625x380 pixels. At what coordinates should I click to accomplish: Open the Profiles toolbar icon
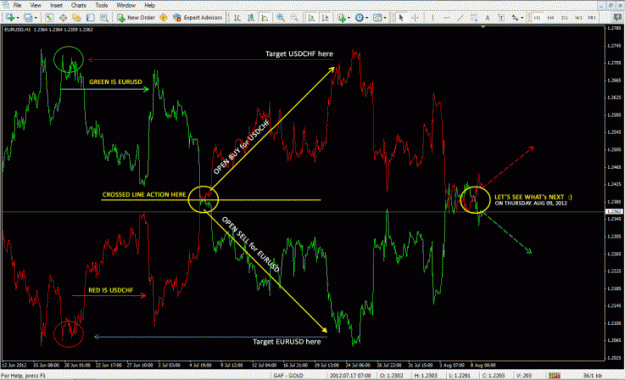tap(28, 18)
